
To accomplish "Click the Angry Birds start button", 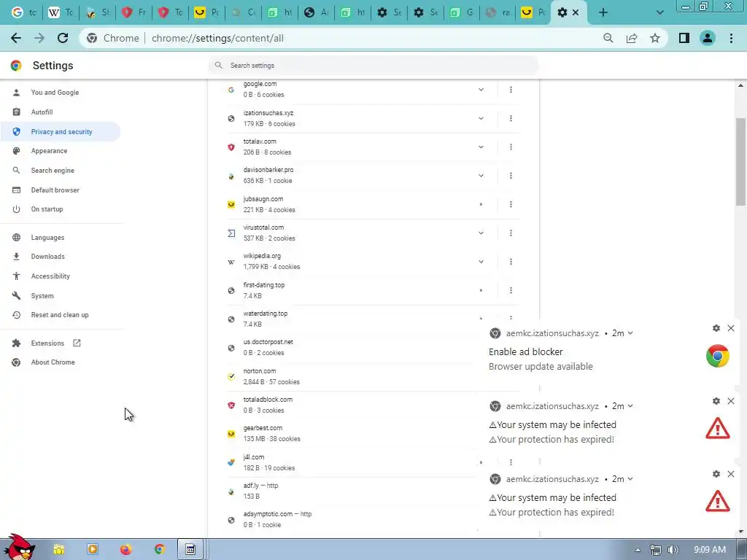I will click(x=18, y=547).
